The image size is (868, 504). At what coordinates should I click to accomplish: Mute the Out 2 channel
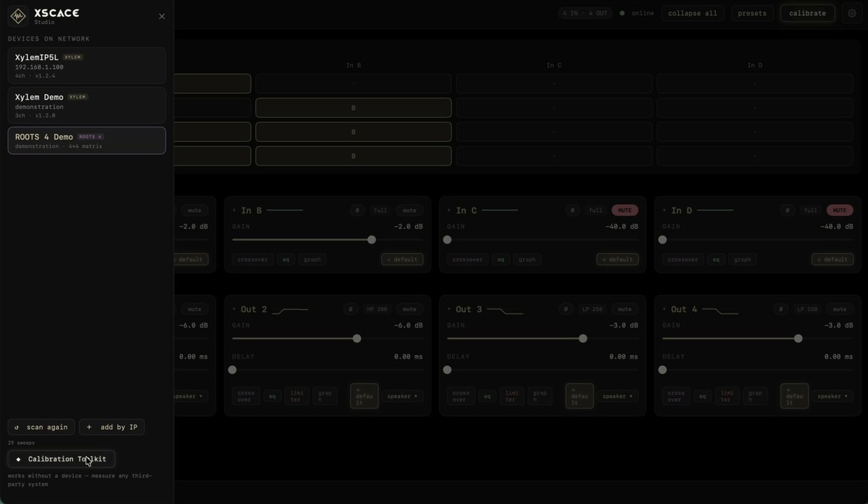tap(409, 309)
